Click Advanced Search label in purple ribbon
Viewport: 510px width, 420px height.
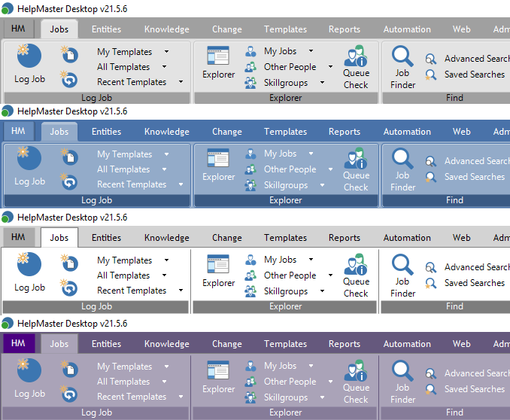(x=477, y=373)
